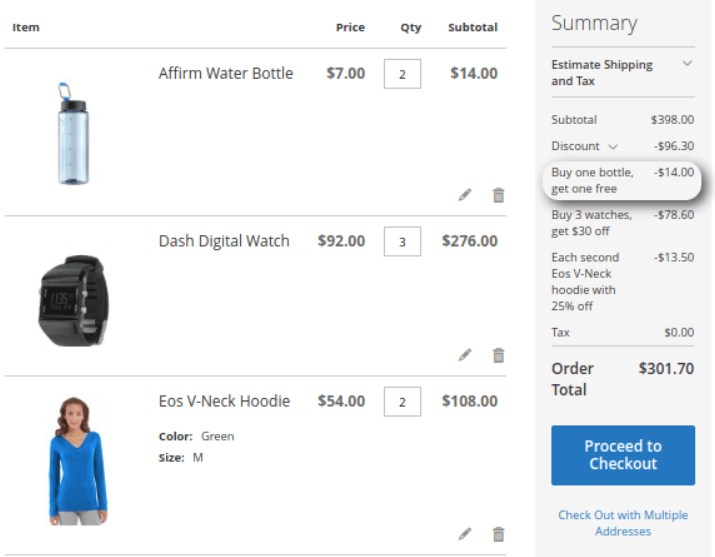Open the Check Out with Multiple Addresses link
Viewport: 715px width, 557px height.
(x=622, y=523)
